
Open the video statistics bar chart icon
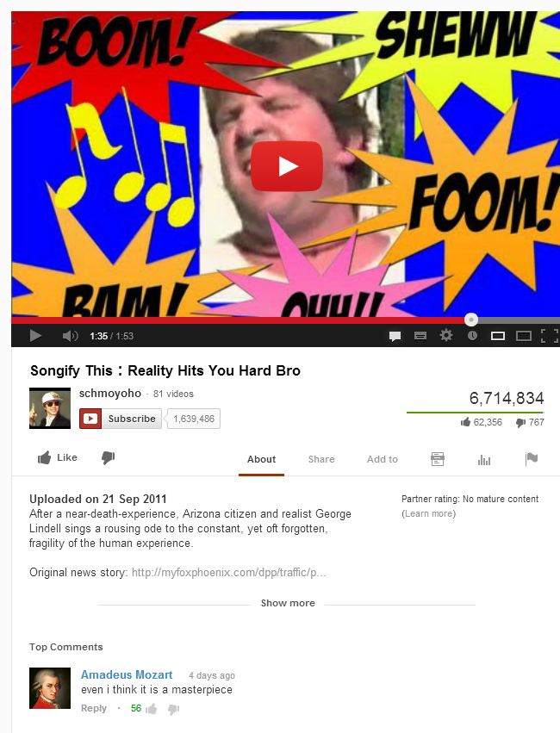[x=484, y=460]
